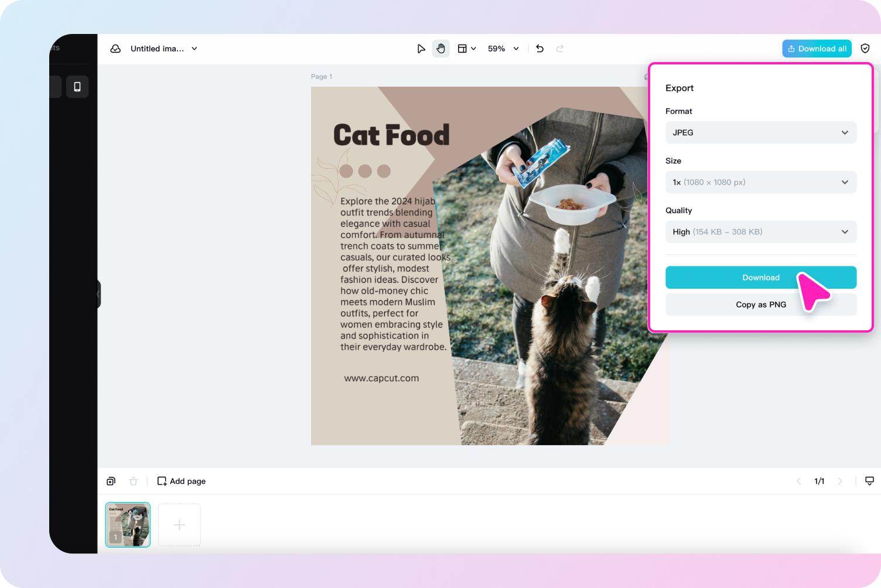Click the shield icon near Download all

click(x=865, y=48)
